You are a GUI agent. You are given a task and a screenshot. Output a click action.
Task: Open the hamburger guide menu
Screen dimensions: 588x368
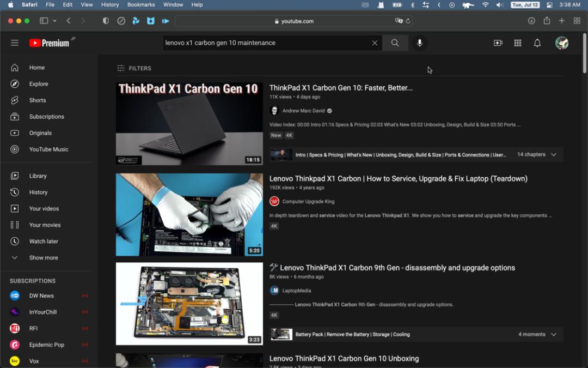[x=15, y=43]
